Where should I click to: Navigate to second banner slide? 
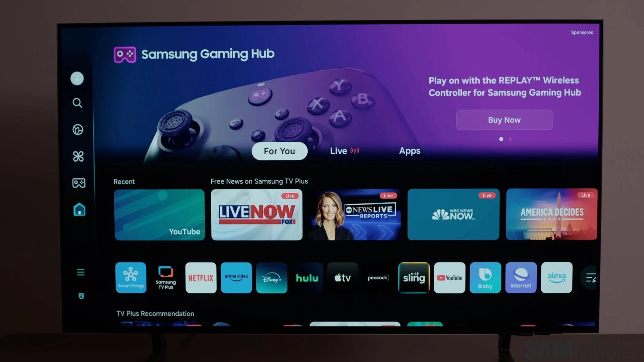tap(510, 139)
